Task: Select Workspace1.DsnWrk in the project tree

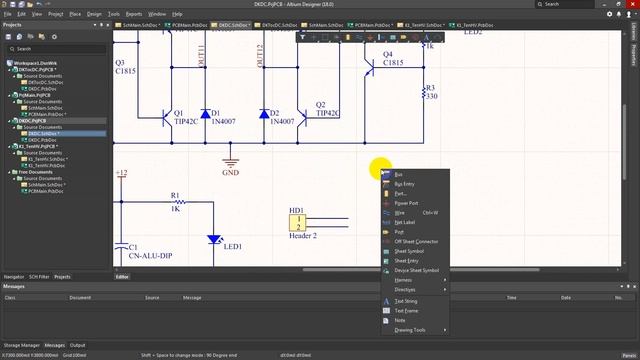Action: [35, 63]
